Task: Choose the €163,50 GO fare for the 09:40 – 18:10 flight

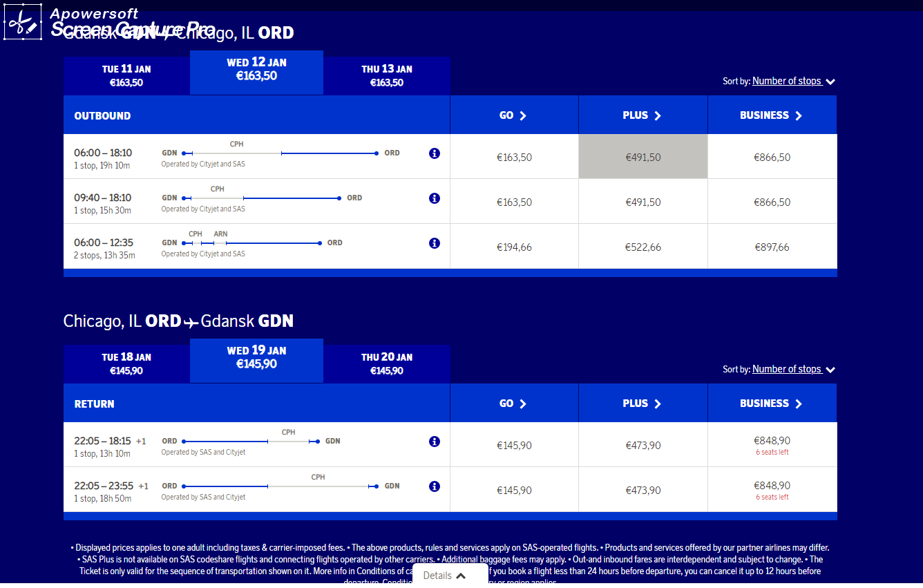Action: click(514, 202)
